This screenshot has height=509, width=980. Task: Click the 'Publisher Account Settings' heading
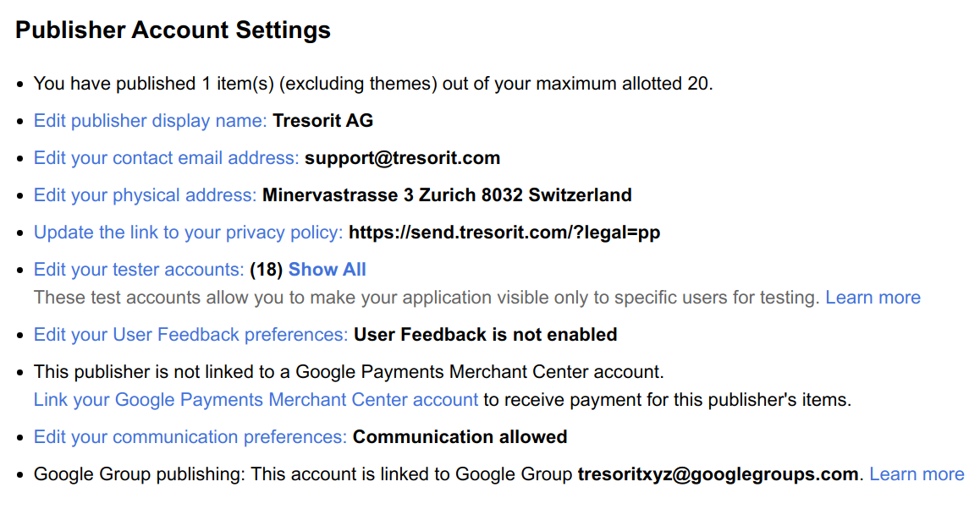(173, 30)
